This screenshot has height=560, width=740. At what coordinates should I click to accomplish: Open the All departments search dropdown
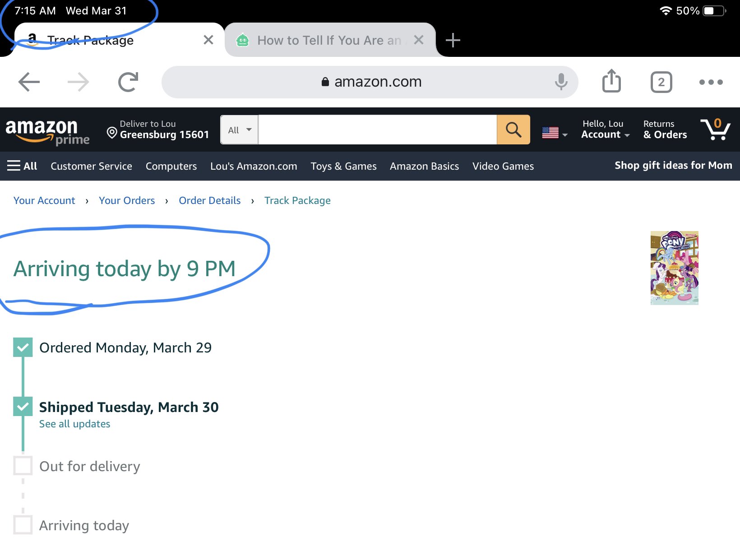coord(239,130)
